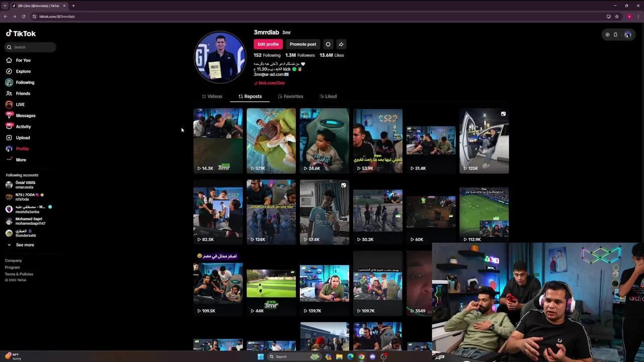Bookmark this page with the star icon
The width and height of the screenshot is (644, 362).
(617, 17)
